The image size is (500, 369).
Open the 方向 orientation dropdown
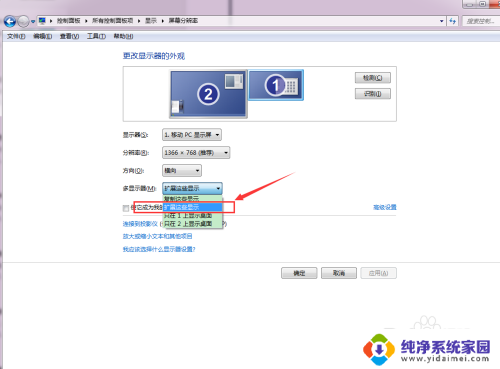[182, 170]
